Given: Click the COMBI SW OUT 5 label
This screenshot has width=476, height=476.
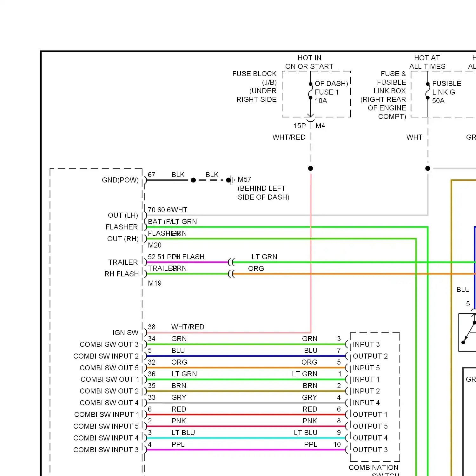Looking at the screenshot, I should click(x=109, y=368).
